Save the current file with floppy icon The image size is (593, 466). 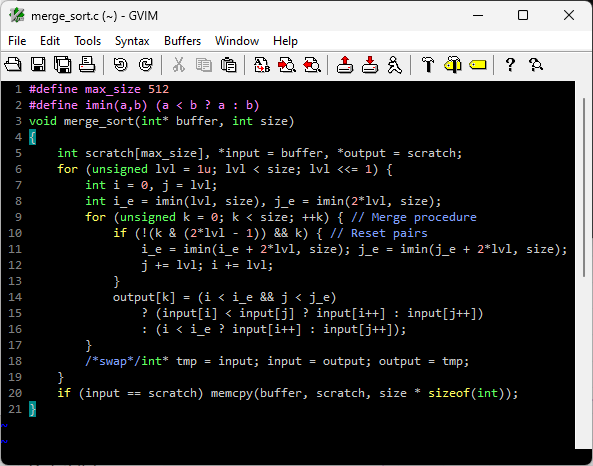click(38, 64)
